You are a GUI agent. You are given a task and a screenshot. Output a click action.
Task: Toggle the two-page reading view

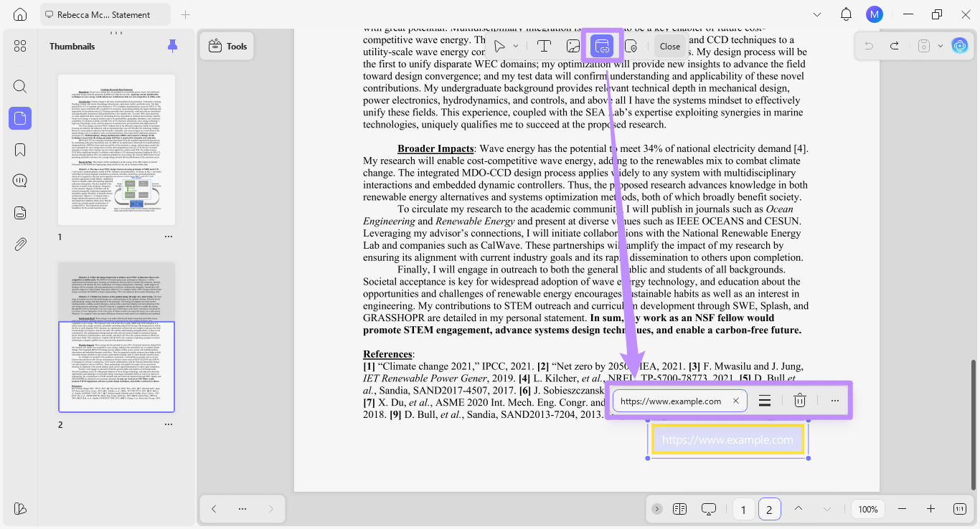(679, 509)
